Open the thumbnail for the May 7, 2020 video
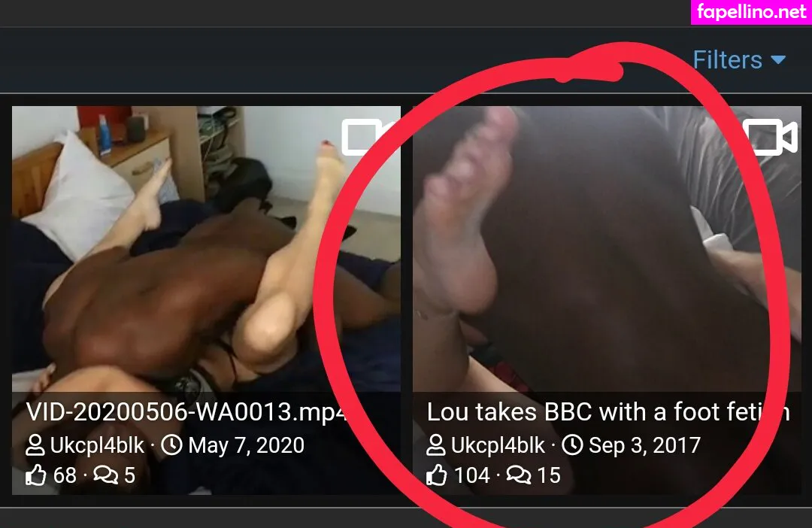 coord(206,249)
